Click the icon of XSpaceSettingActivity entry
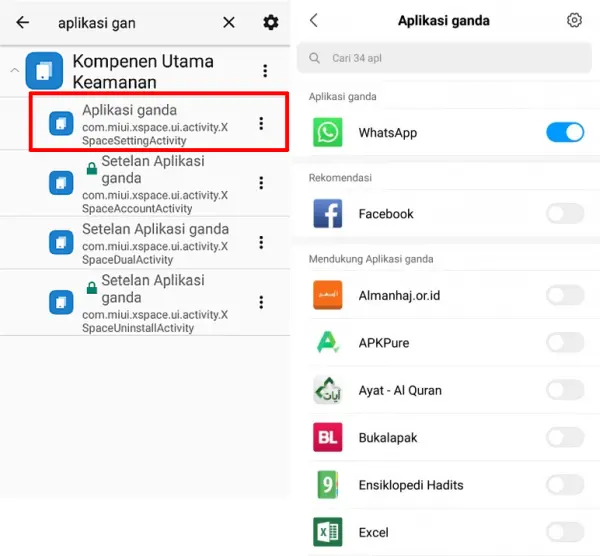600x556 pixels. 61,123
